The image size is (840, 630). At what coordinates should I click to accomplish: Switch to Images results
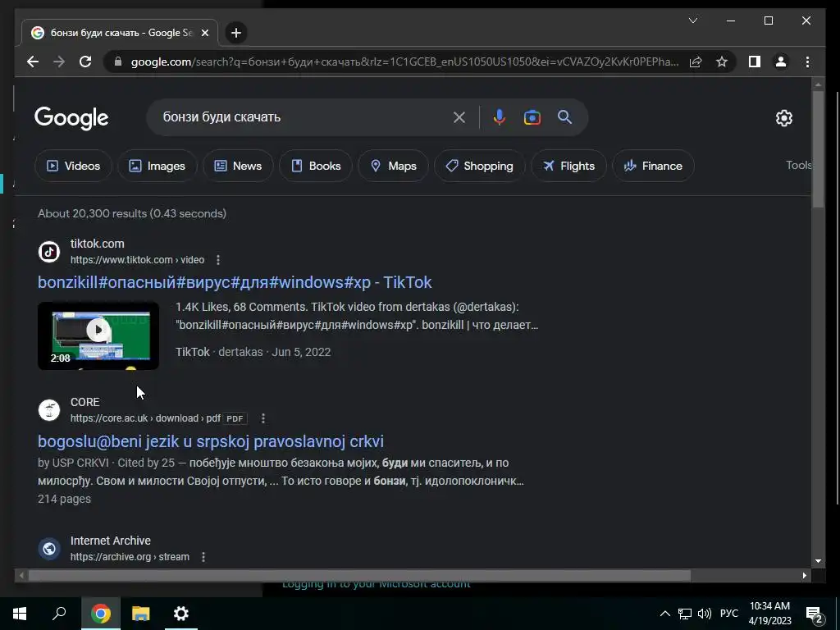157,166
